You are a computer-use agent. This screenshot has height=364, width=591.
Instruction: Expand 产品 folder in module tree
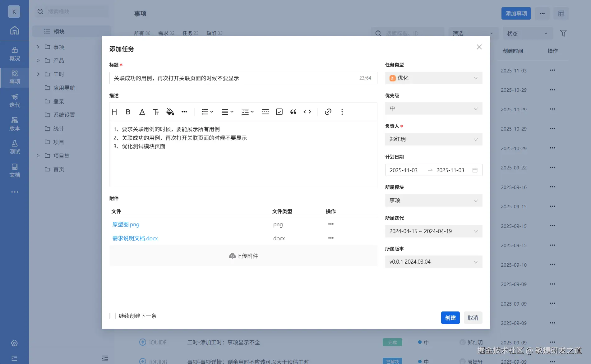pos(38,60)
